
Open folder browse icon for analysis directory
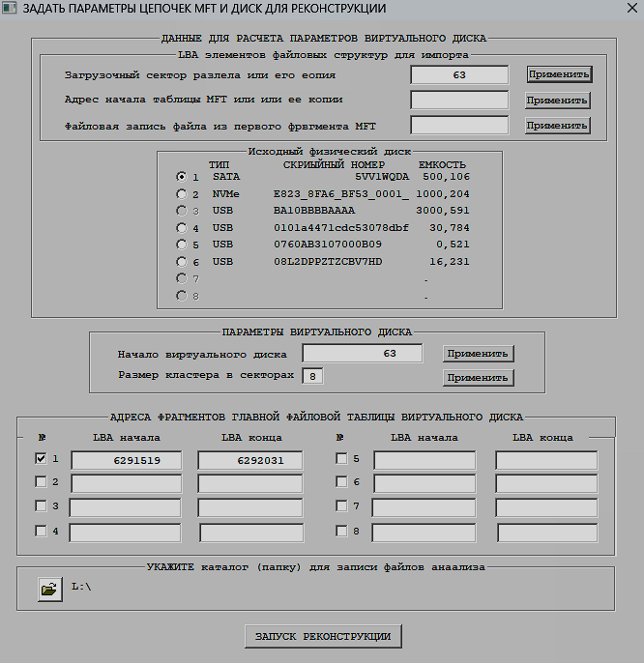click(48, 589)
